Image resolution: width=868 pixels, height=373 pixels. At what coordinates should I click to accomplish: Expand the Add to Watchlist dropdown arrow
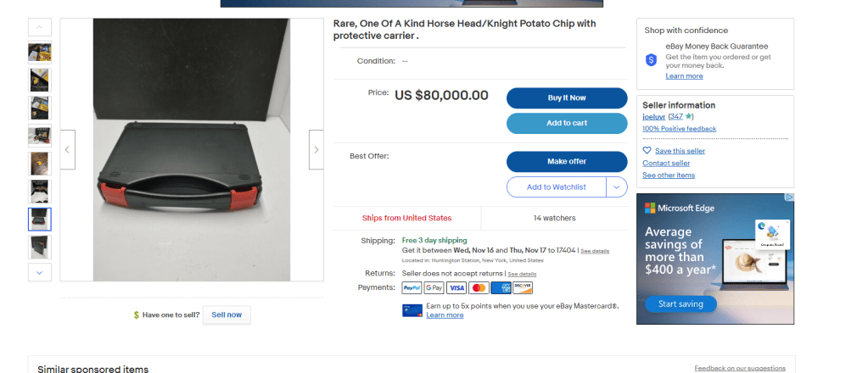[617, 186]
